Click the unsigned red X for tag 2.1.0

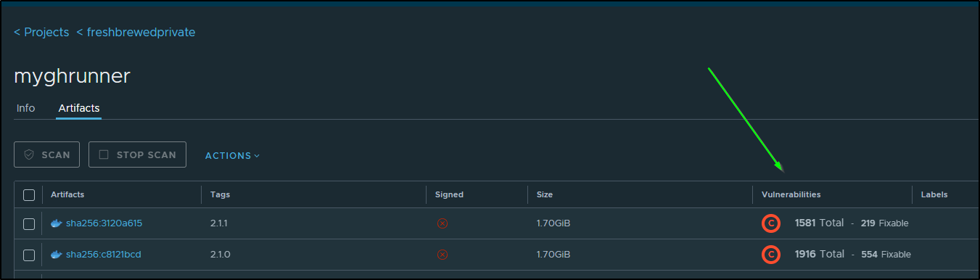[442, 255]
